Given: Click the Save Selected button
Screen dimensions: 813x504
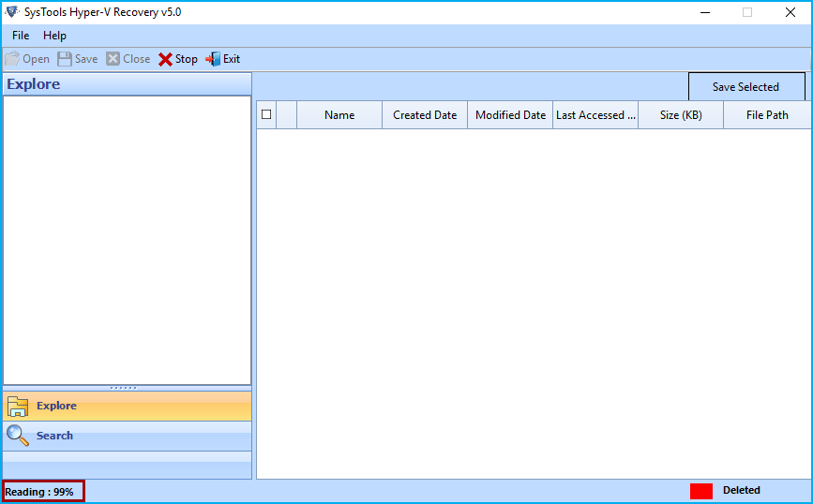Looking at the screenshot, I should tap(746, 87).
